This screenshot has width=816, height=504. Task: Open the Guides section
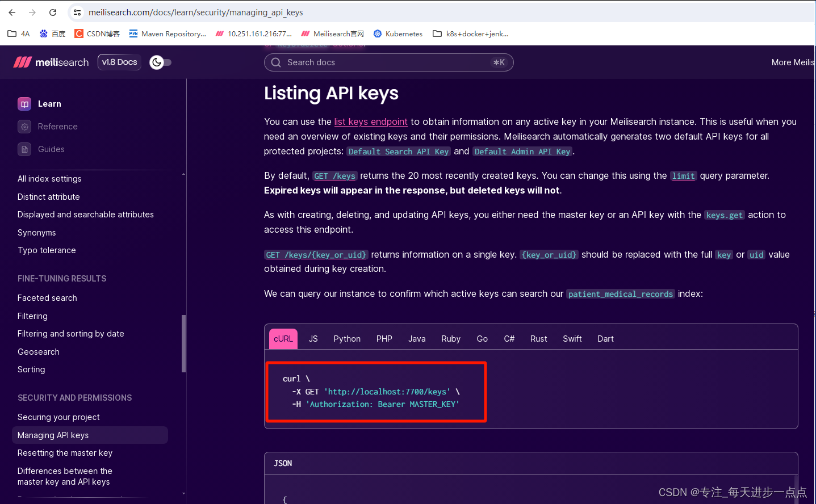point(51,149)
